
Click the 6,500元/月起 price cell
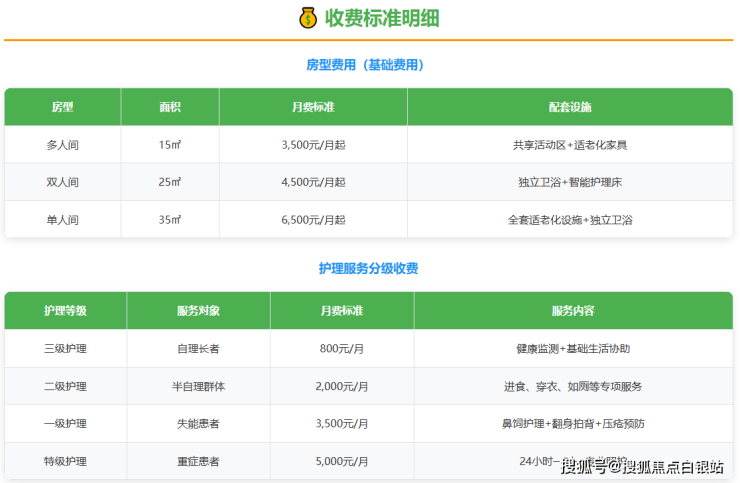(x=313, y=219)
